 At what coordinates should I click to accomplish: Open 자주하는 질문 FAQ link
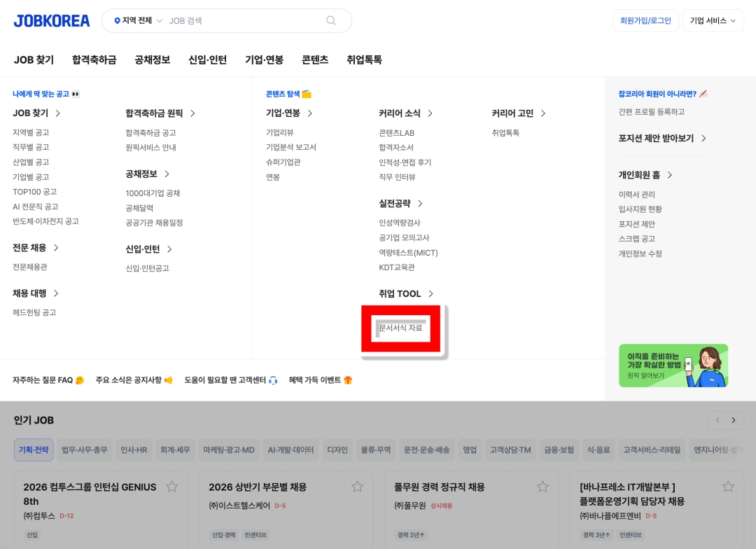click(x=48, y=380)
